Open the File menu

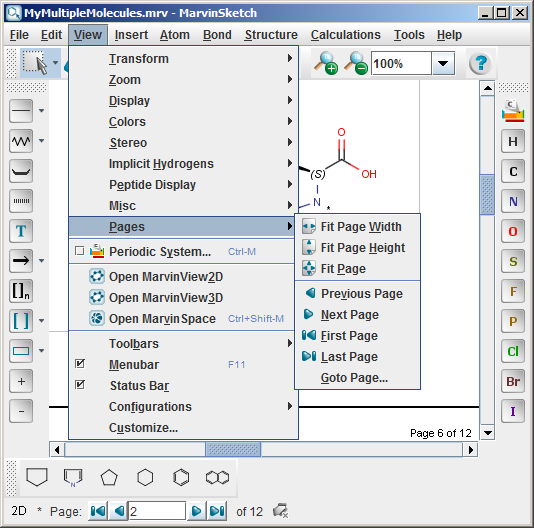(19, 35)
